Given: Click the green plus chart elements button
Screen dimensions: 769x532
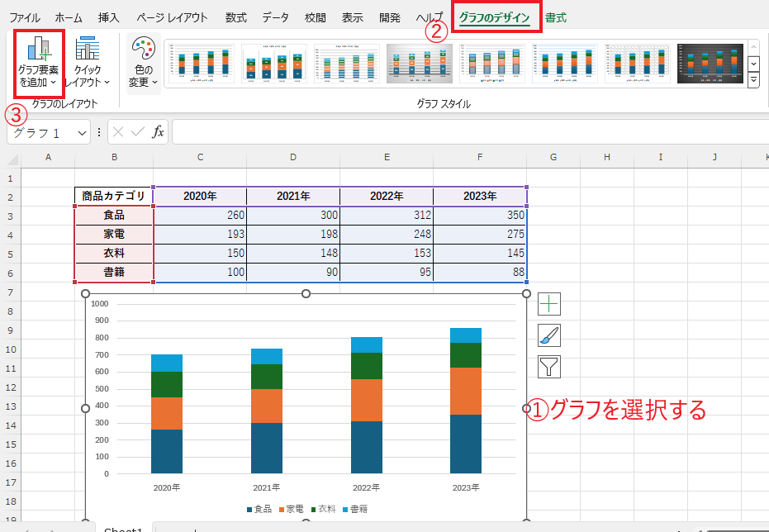Looking at the screenshot, I should tap(549, 304).
